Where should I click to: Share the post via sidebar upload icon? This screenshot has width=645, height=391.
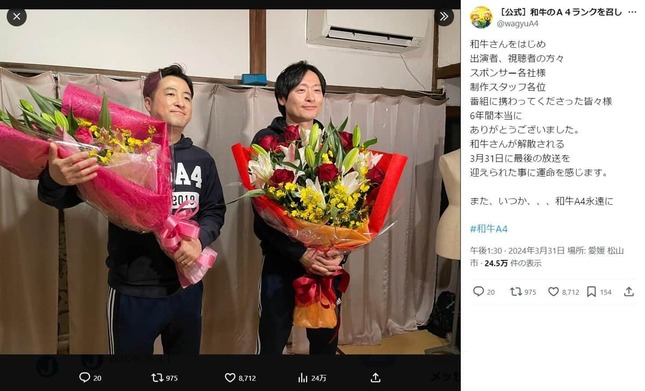pyautogui.click(x=629, y=292)
